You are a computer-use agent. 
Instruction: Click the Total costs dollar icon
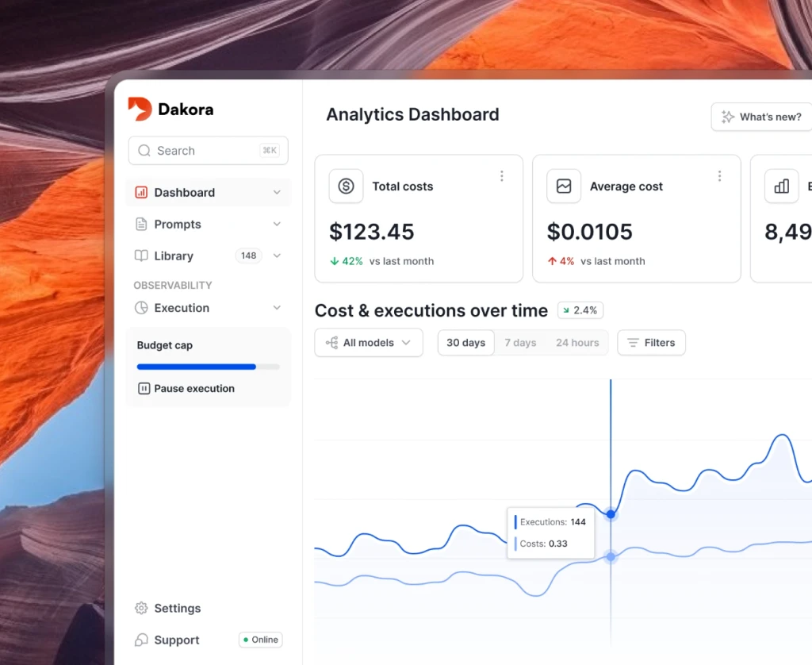(346, 186)
